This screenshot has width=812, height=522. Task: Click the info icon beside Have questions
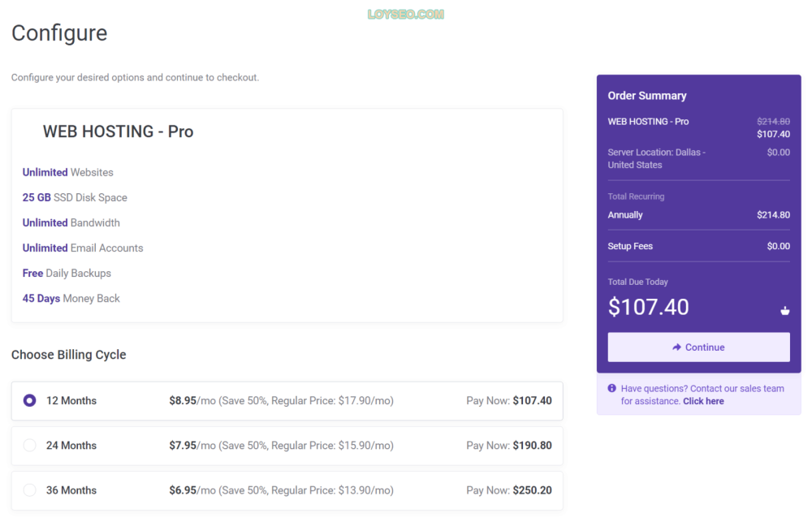[612, 388]
